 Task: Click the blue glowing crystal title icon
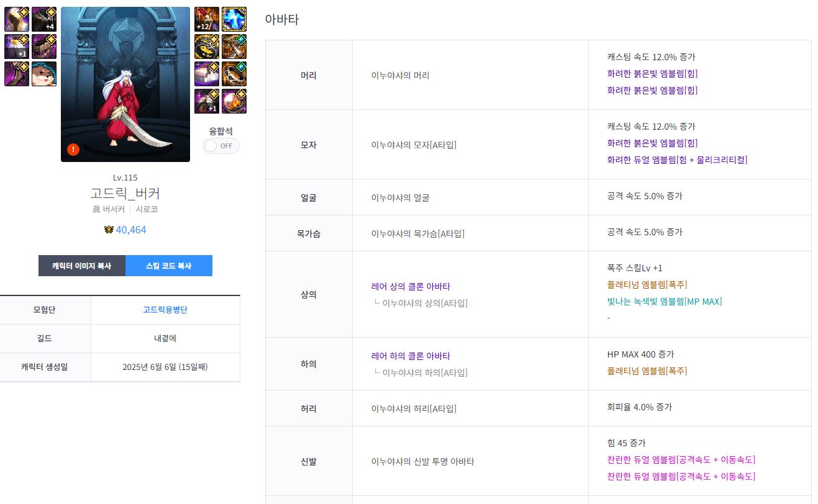coord(234,19)
